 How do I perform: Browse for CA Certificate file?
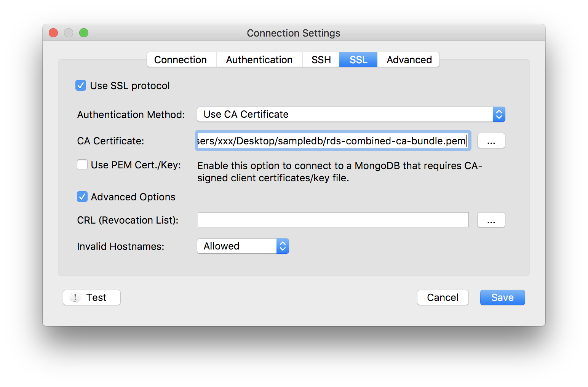coord(491,141)
